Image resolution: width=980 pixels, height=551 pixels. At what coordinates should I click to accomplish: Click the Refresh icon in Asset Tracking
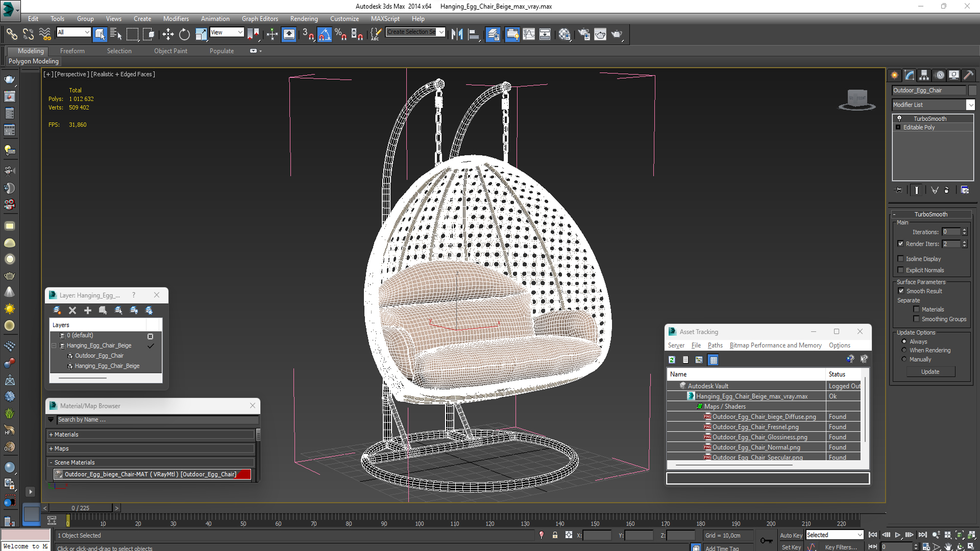(x=672, y=360)
